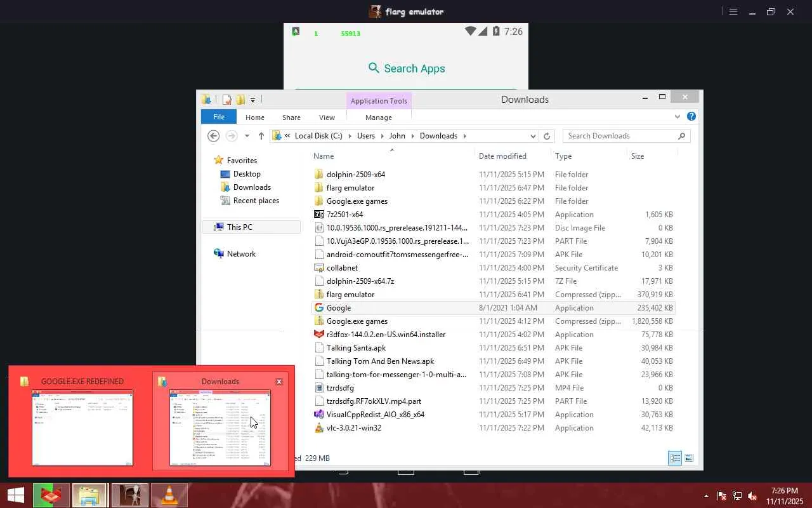Viewport: 812px width, 508px height.
Task: Open the Customize Quick Access Toolbar dropdown
Action: (252, 100)
